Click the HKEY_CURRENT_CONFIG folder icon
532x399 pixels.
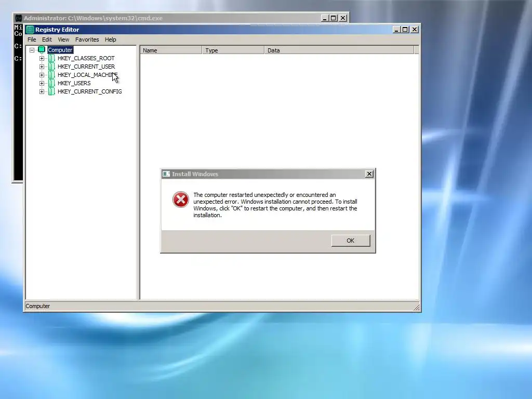click(x=51, y=91)
